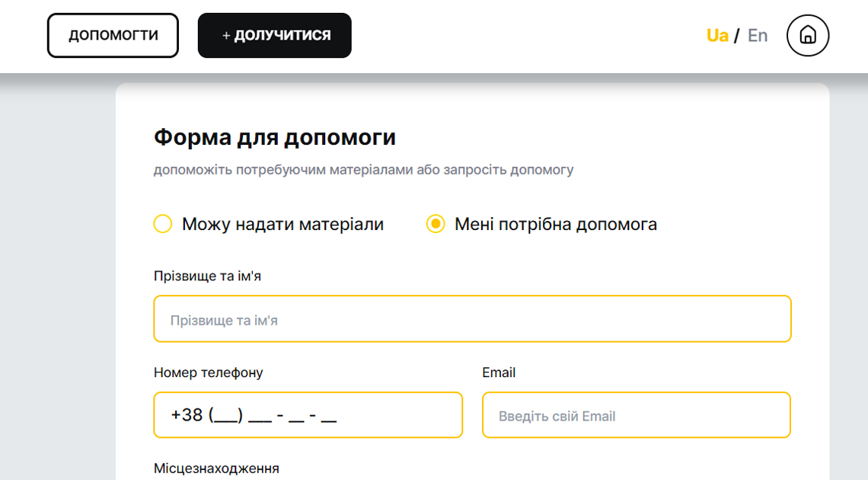
Task: Switch language to En
Action: (758, 36)
